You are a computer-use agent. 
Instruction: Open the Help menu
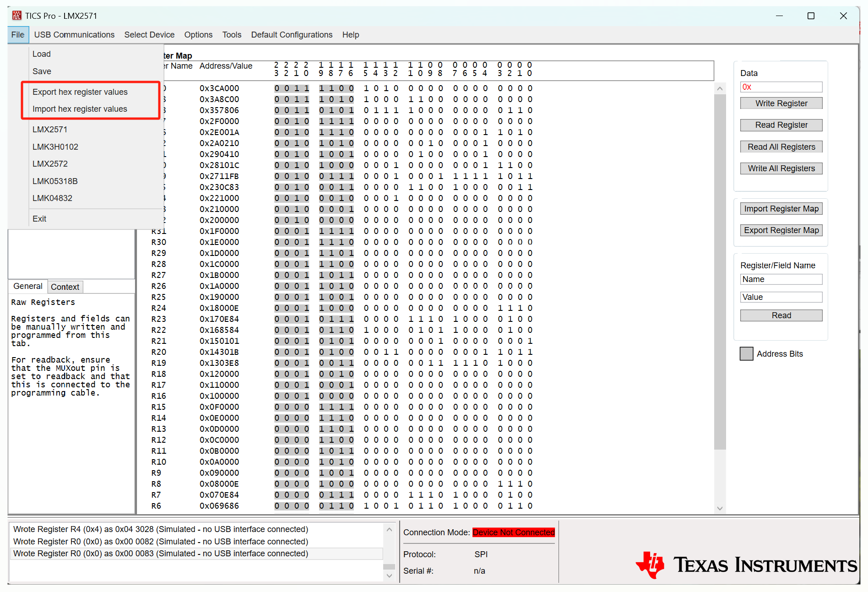coord(350,35)
